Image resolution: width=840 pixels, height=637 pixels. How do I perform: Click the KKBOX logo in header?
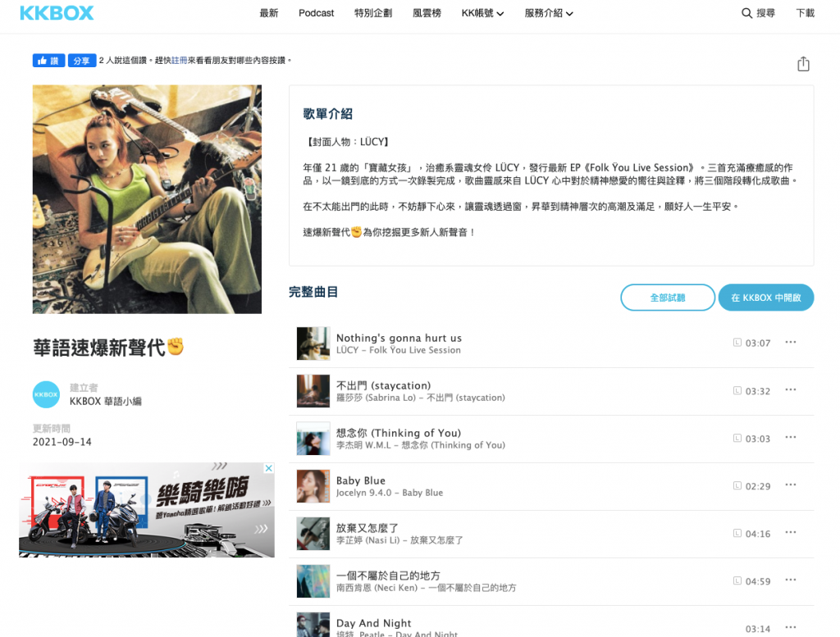[x=57, y=13]
